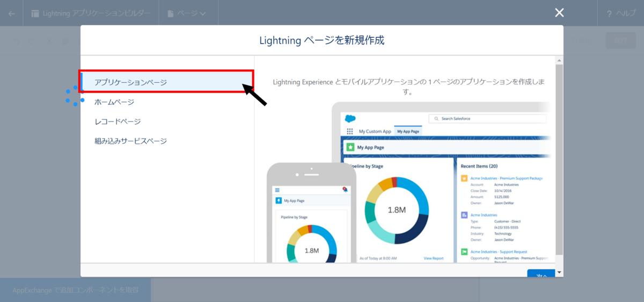Screen dimensions: 644x302
Task: Open the ページ dropdown menu
Action: pyautogui.click(x=187, y=13)
